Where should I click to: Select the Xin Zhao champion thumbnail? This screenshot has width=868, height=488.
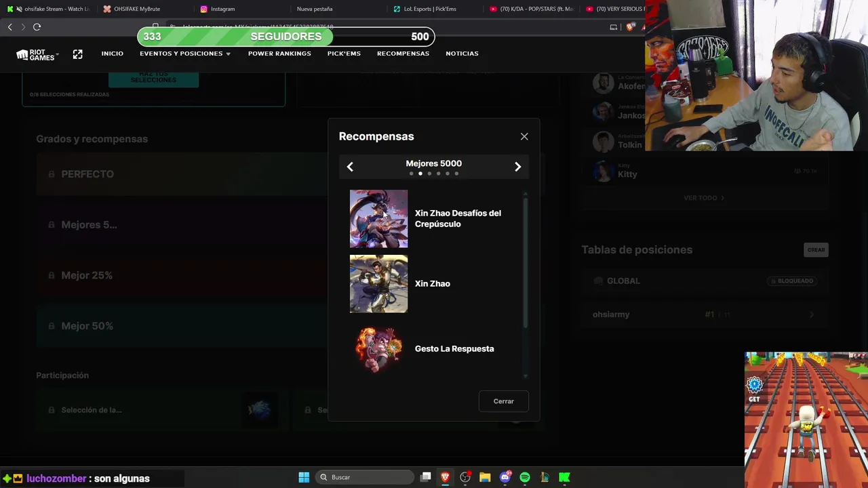click(x=378, y=283)
